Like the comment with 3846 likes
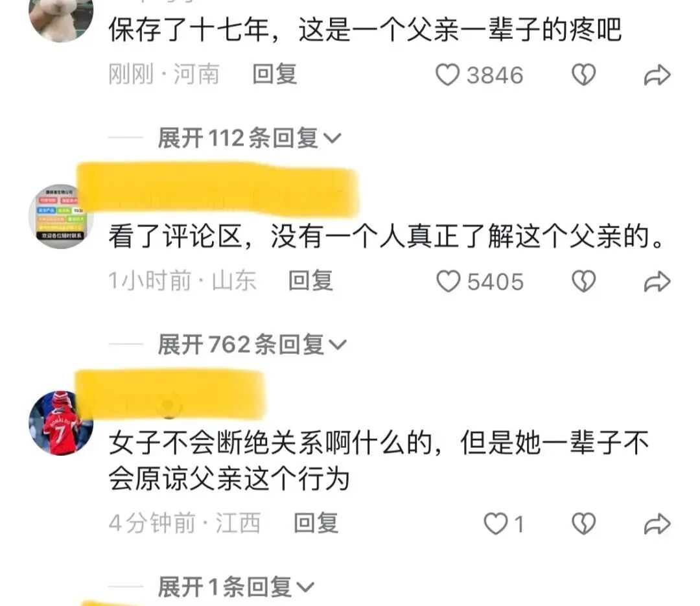This screenshot has height=606, width=700. pyautogui.click(x=447, y=75)
